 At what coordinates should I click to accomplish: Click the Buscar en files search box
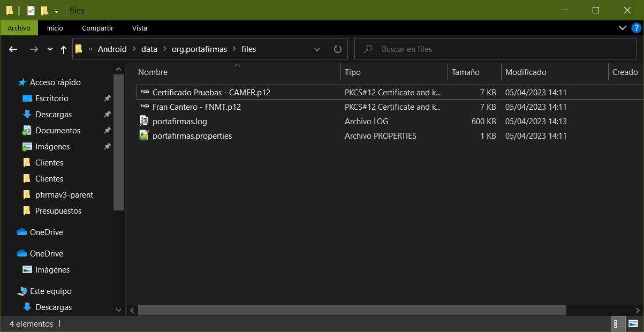point(496,49)
